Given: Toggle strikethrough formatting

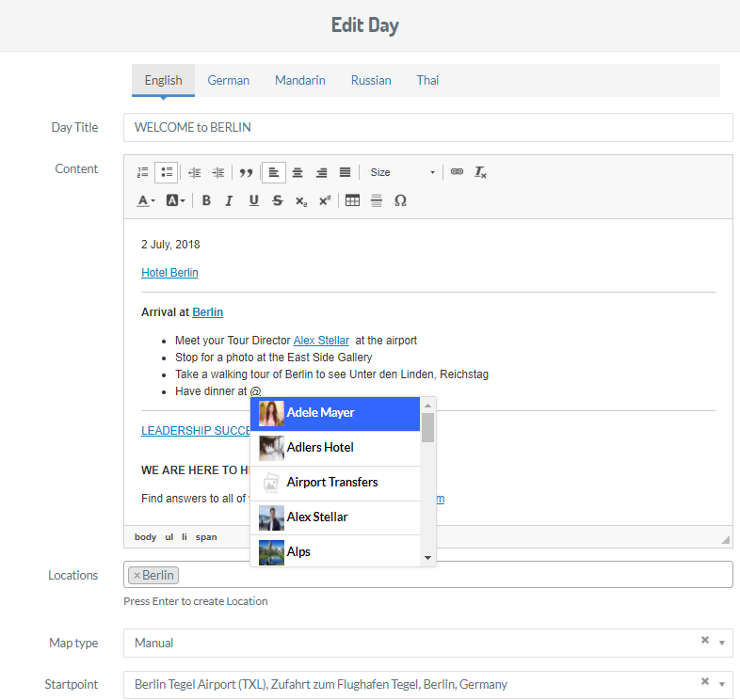Looking at the screenshot, I should pyautogui.click(x=278, y=201).
